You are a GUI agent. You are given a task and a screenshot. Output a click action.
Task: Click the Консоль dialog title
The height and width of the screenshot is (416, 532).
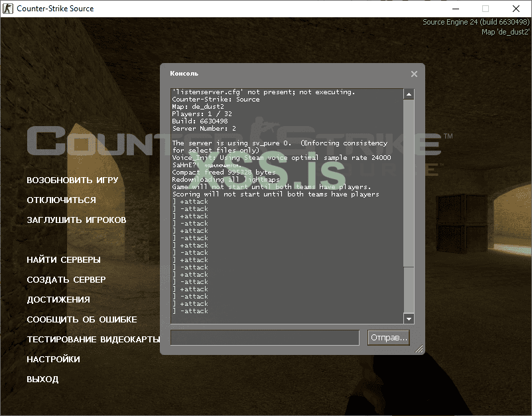point(184,74)
